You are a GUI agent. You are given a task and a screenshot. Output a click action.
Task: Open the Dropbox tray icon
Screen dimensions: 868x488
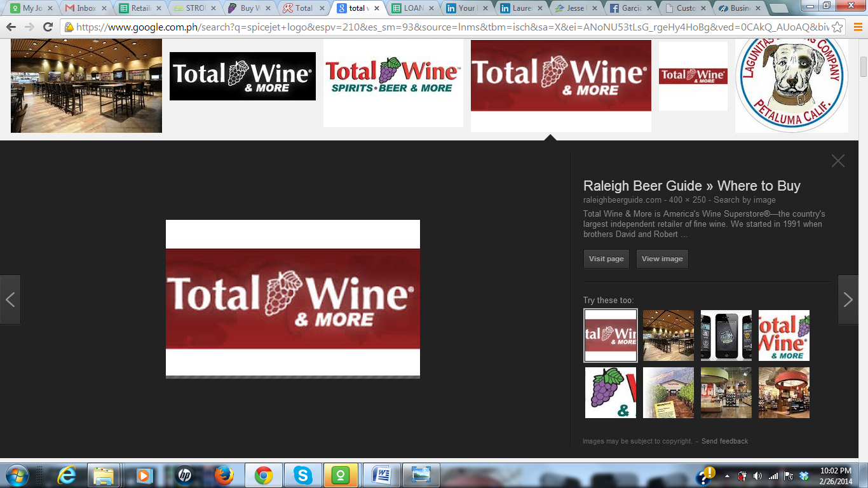(804, 476)
